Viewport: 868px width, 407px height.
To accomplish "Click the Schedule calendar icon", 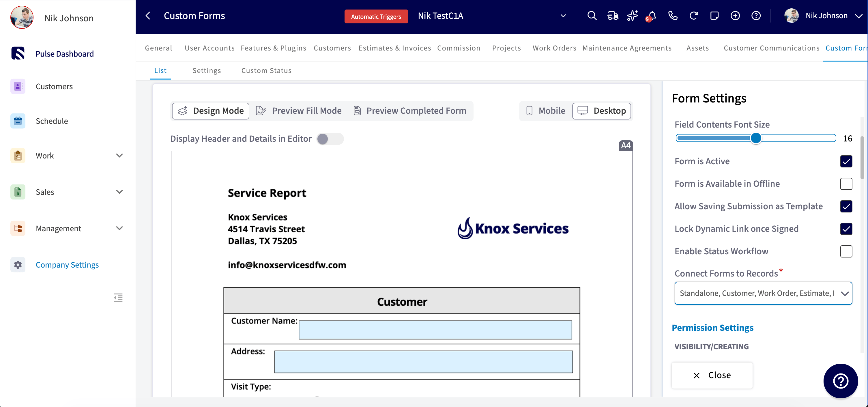I will (18, 121).
